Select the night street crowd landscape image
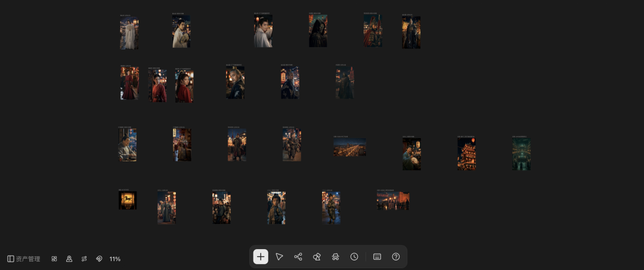 click(x=393, y=201)
